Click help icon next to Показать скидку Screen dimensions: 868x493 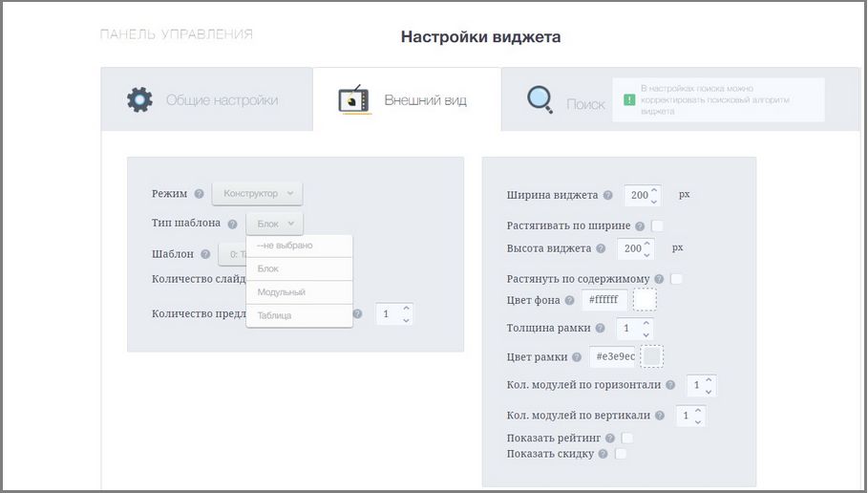click(603, 454)
